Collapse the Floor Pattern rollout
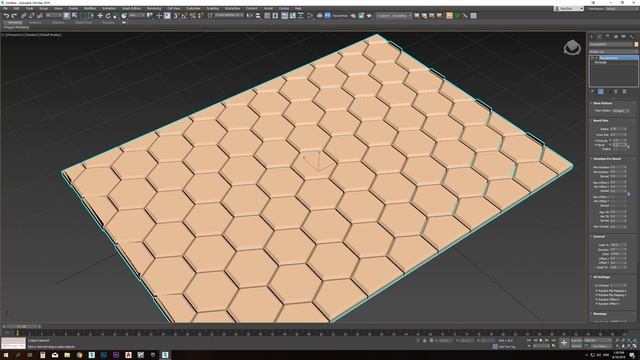The height and width of the screenshot is (360, 640). 602,103
